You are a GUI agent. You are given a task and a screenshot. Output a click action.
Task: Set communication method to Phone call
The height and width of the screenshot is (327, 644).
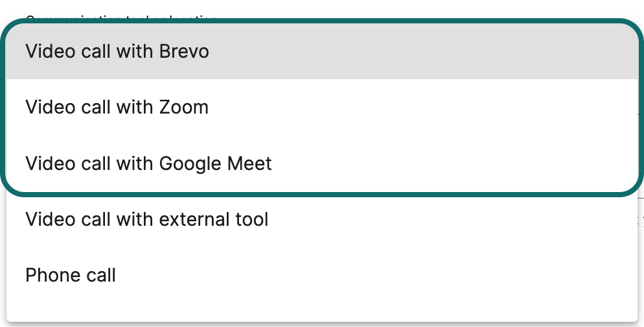tap(71, 275)
